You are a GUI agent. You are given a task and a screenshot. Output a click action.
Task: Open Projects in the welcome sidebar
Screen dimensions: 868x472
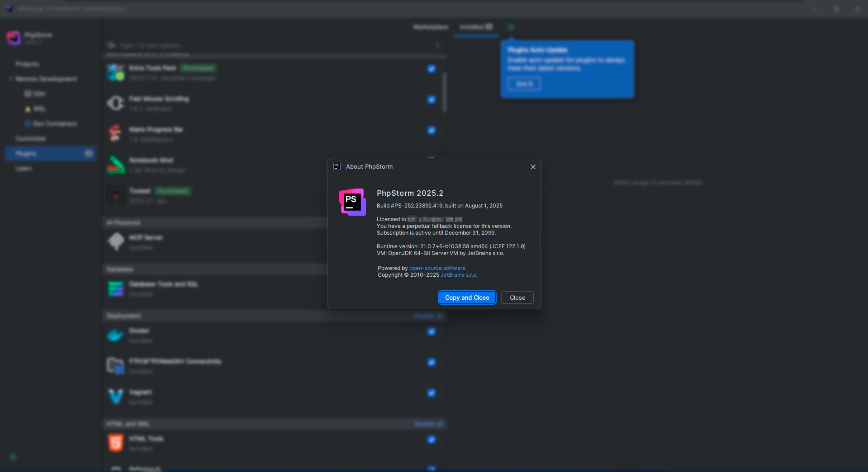(27, 64)
